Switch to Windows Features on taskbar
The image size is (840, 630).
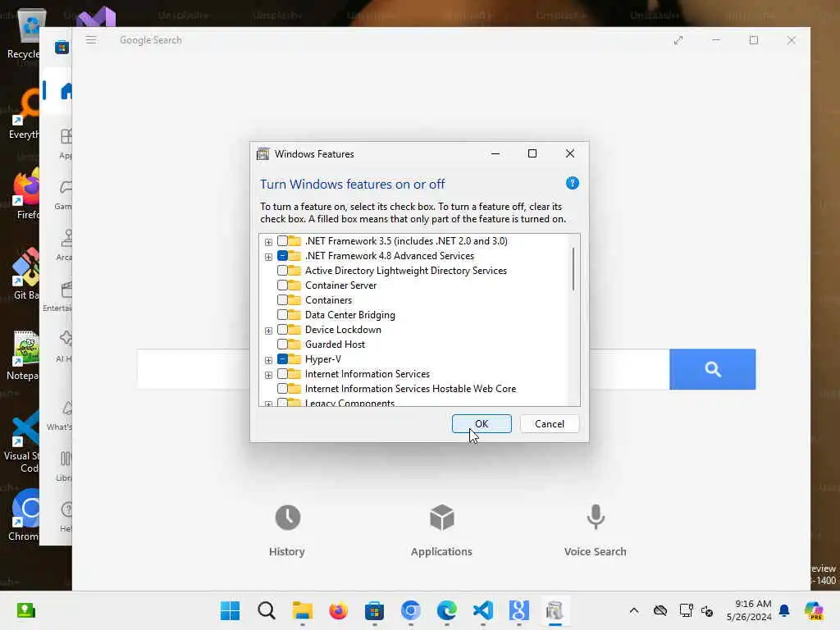[x=555, y=610]
